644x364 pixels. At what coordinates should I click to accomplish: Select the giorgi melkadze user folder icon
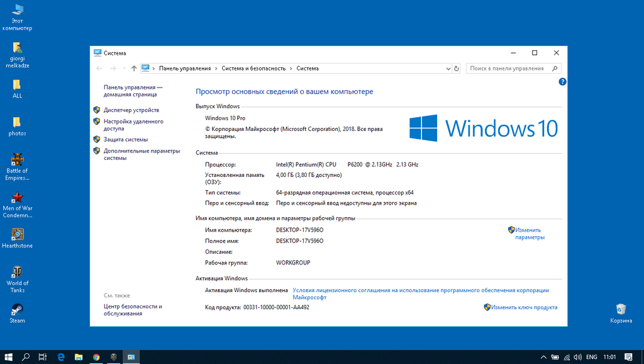17,55
